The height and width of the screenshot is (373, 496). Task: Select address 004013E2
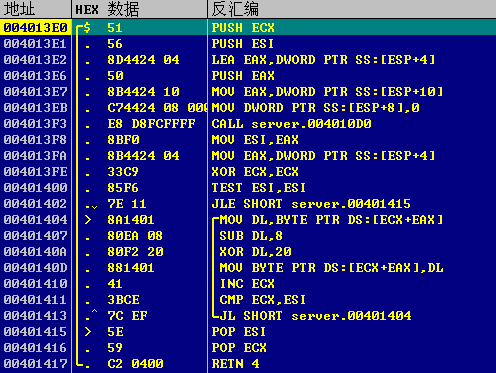35,60
